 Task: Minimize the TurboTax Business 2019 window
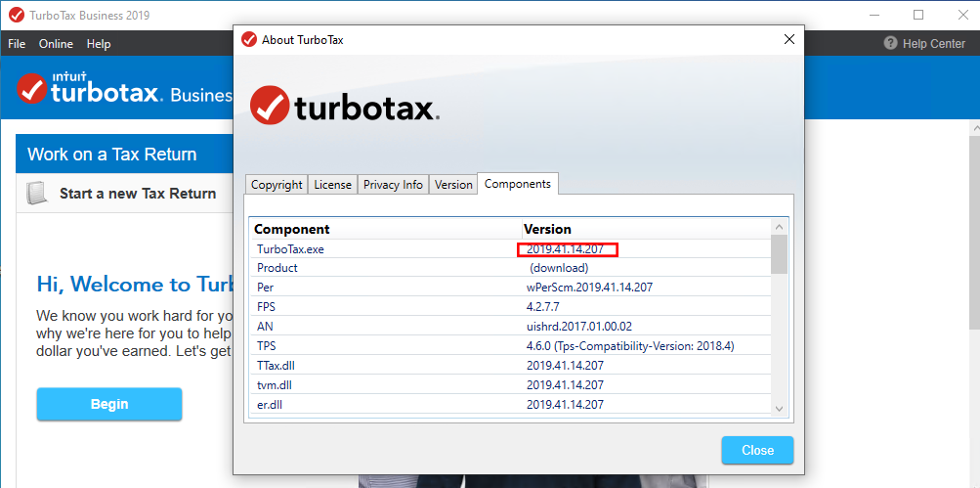(x=873, y=15)
